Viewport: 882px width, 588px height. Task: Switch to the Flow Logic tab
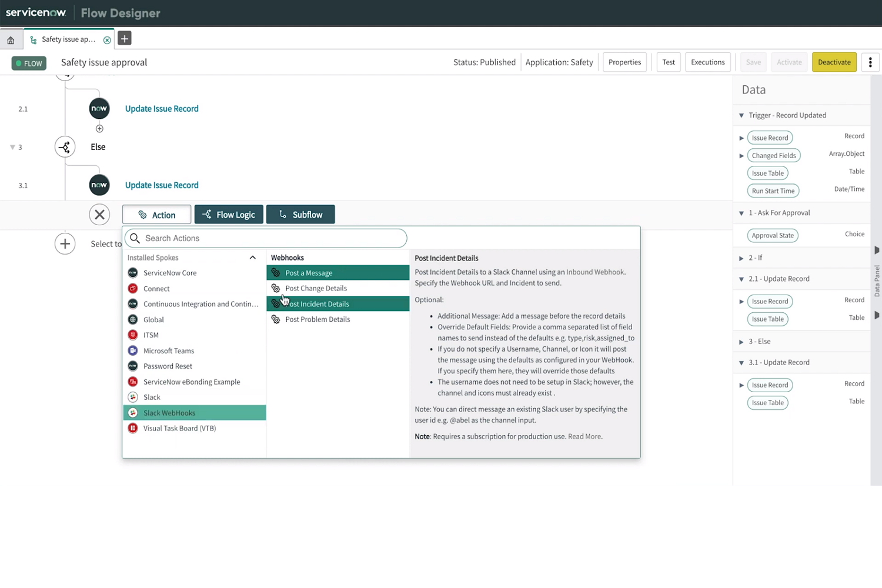(229, 215)
